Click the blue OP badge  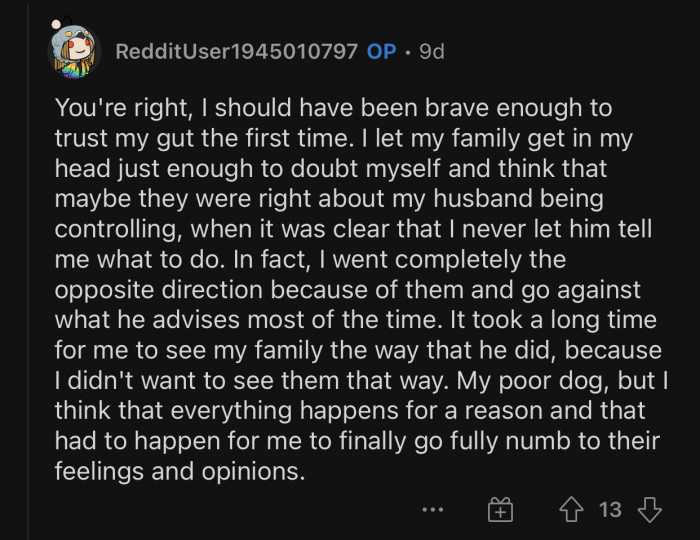tap(382, 51)
